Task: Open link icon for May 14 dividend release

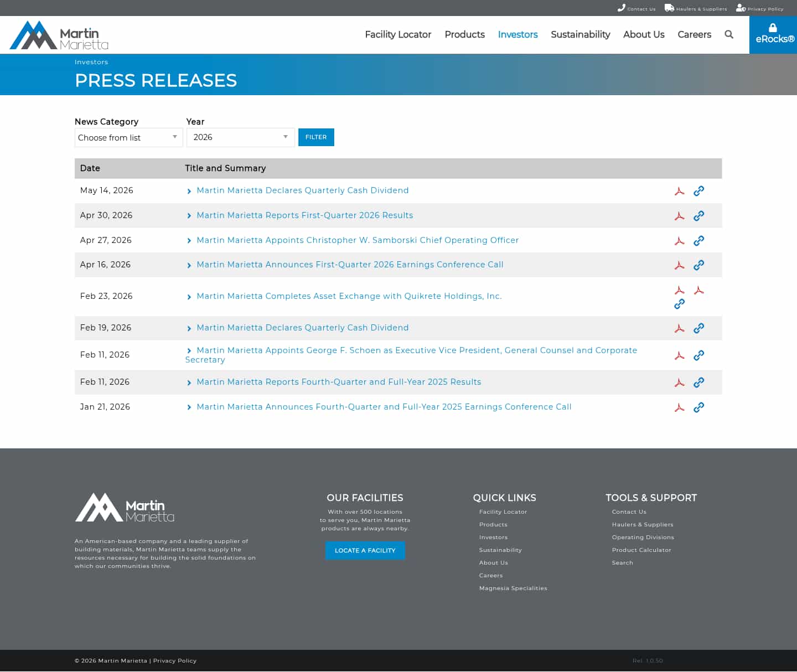Action: pos(699,191)
